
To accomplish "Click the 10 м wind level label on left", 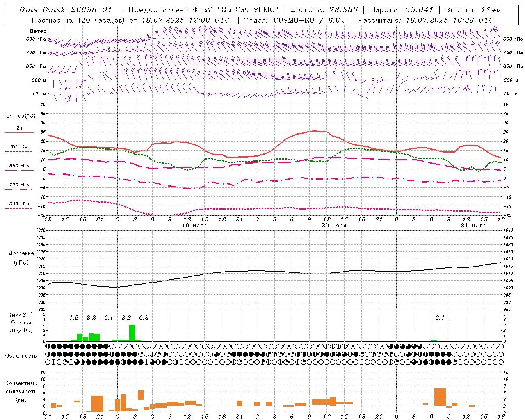I will click(39, 94).
